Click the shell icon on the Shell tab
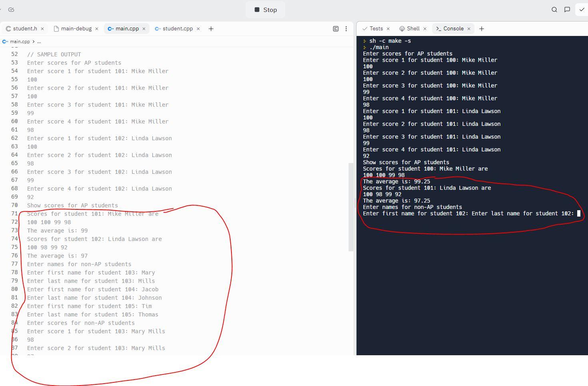 click(402, 28)
